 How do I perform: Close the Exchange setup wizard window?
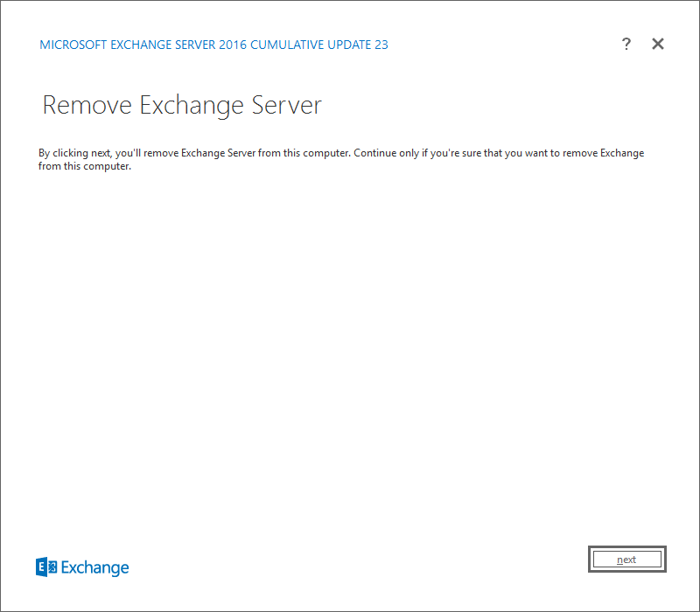coord(657,44)
